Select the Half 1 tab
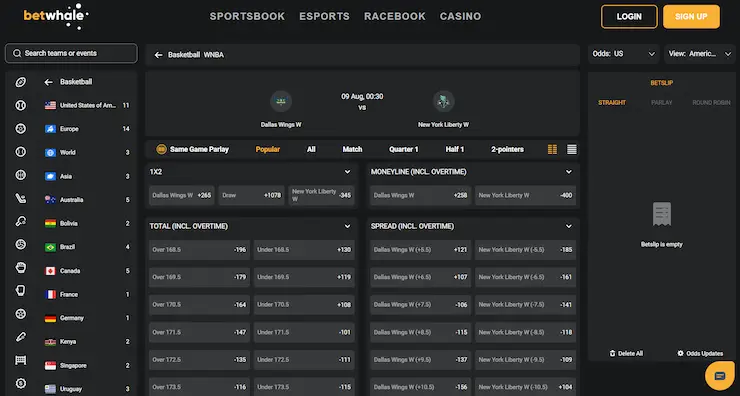Screen dimensions: 740x396 tap(454, 149)
